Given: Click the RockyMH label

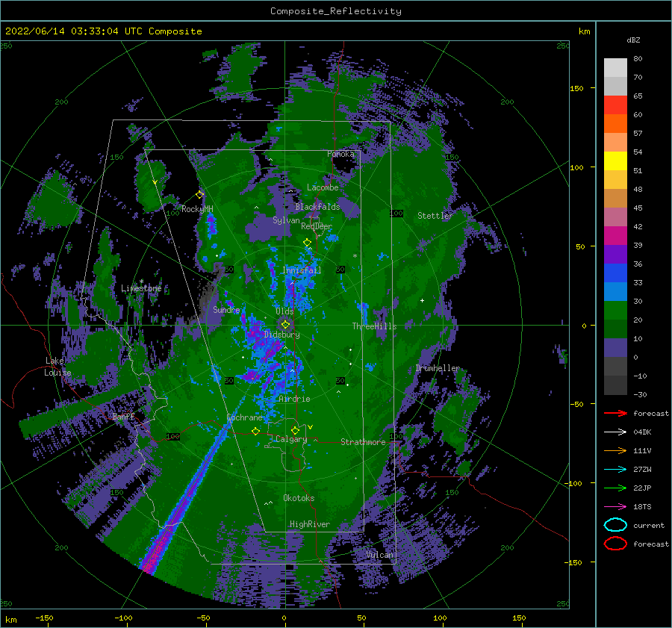Looking at the screenshot, I should click(197, 209).
